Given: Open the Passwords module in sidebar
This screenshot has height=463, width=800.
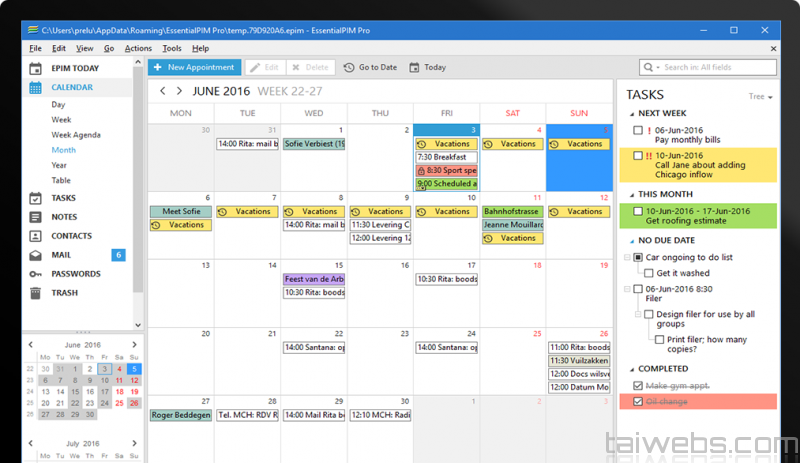Looking at the screenshot, I should click(x=75, y=274).
